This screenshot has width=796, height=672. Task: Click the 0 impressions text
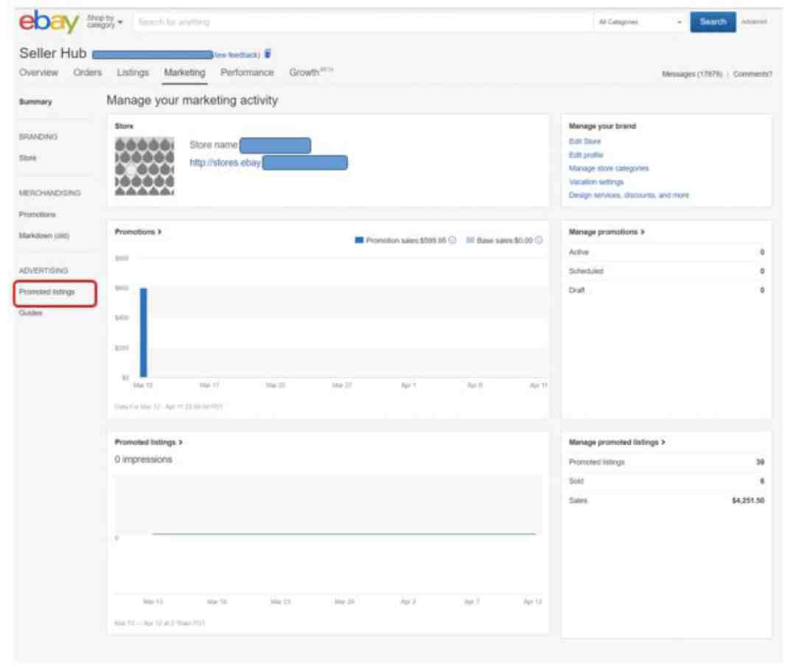coord(143,459)
